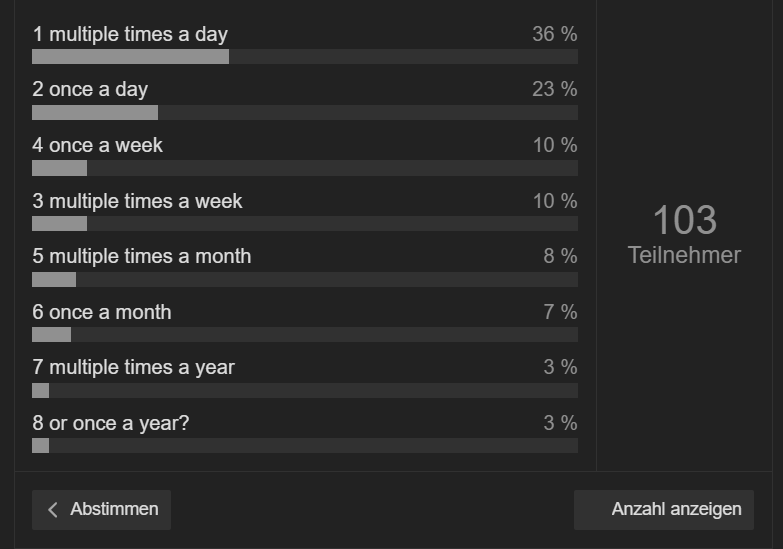The height and width of the screenshot is (549, 783).
Task: Click the '1 multiple times a day' label
Action: 130,34
